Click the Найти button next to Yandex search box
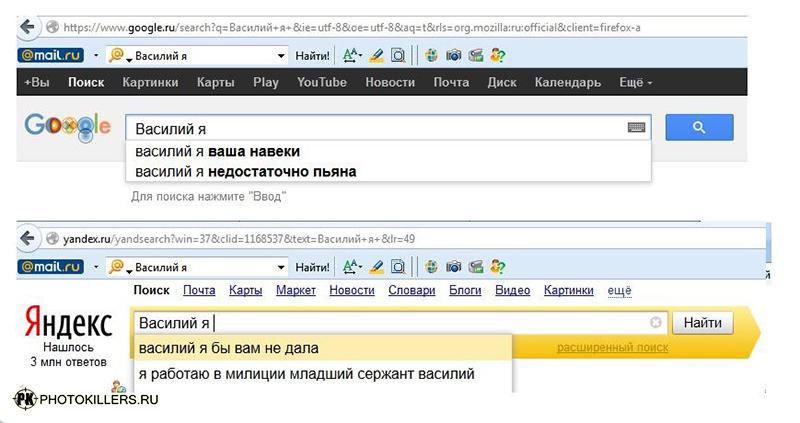Viewport: 800px width, 423px height. coord(703,322)
